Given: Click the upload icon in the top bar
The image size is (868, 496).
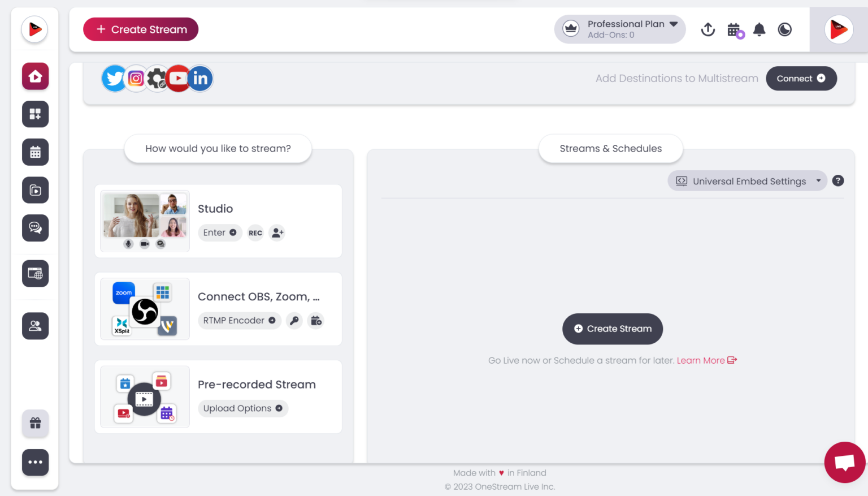Looking at the screenshot, I should tap(708, 29).
